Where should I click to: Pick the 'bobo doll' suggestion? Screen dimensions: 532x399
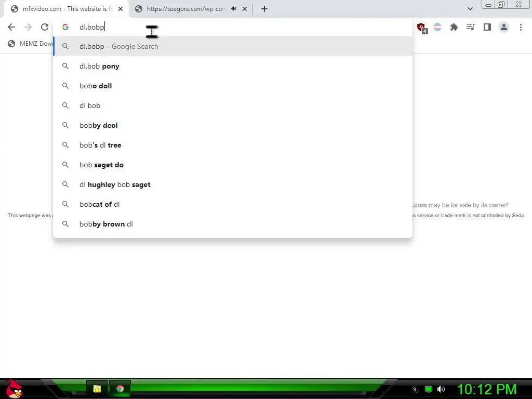pos(233,86)
